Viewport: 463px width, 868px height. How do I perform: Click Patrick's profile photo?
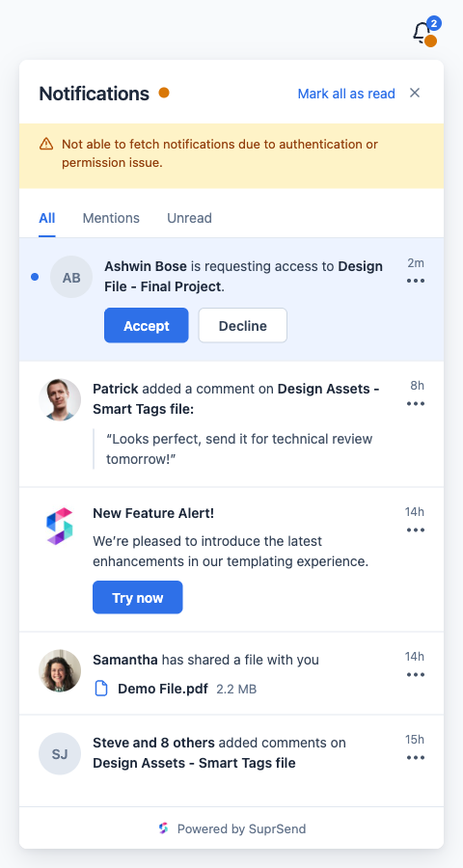[60, 399]
